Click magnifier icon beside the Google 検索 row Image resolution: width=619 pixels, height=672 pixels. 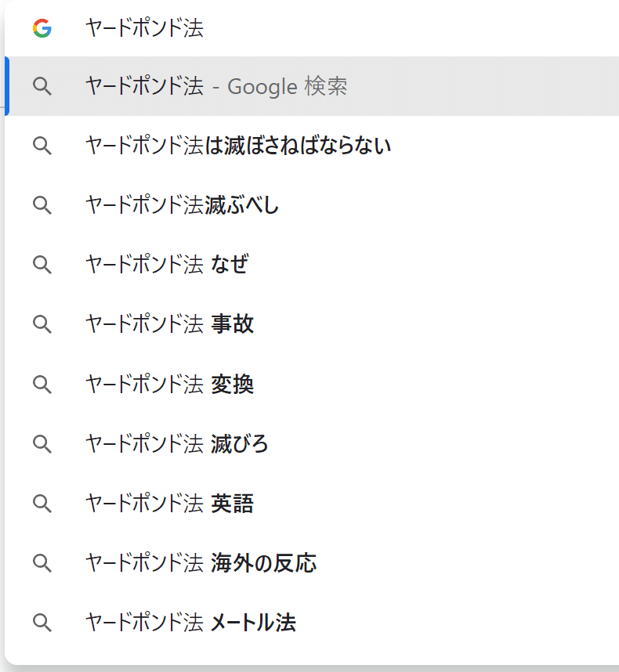point(42,86)
